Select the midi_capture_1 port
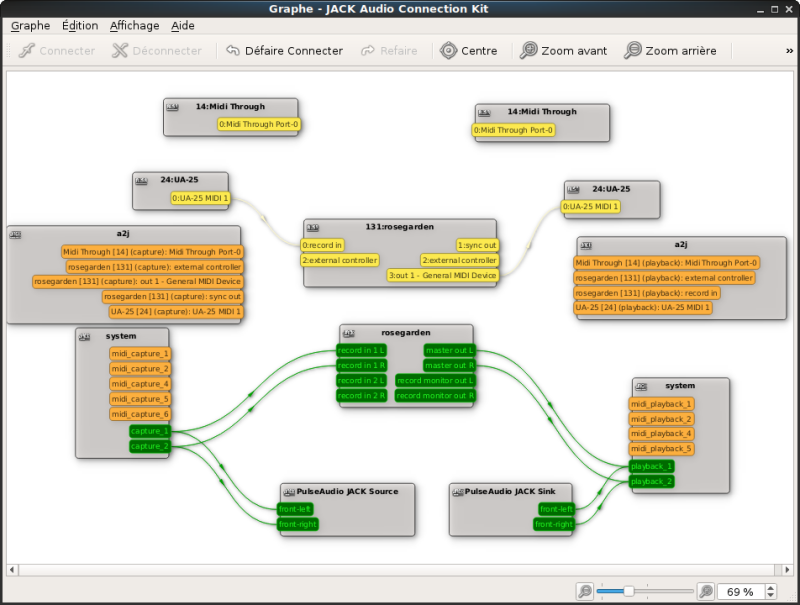 click(140, 354)
